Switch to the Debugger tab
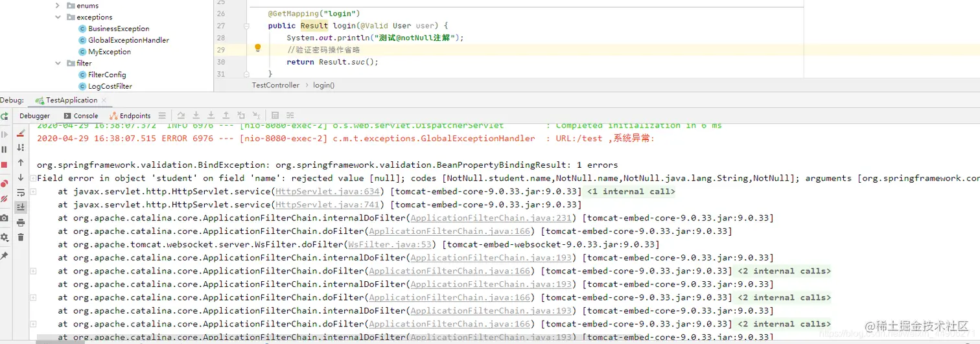Viewport: 980px width, 344px height. tap(35, 116)
